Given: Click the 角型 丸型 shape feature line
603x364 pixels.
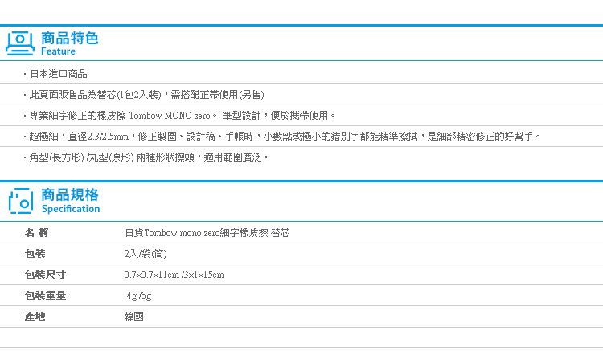Looking at the screenshot, I should tap(146, 157).
